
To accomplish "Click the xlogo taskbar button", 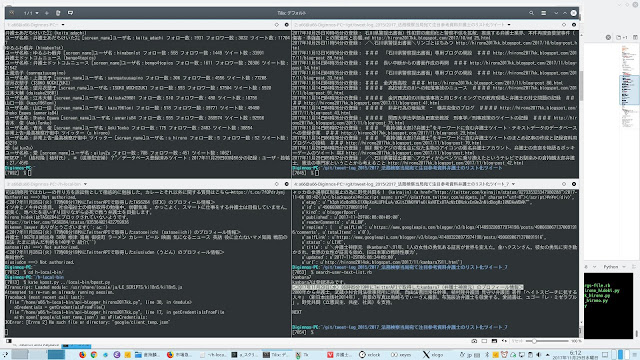I will (433, 355).
